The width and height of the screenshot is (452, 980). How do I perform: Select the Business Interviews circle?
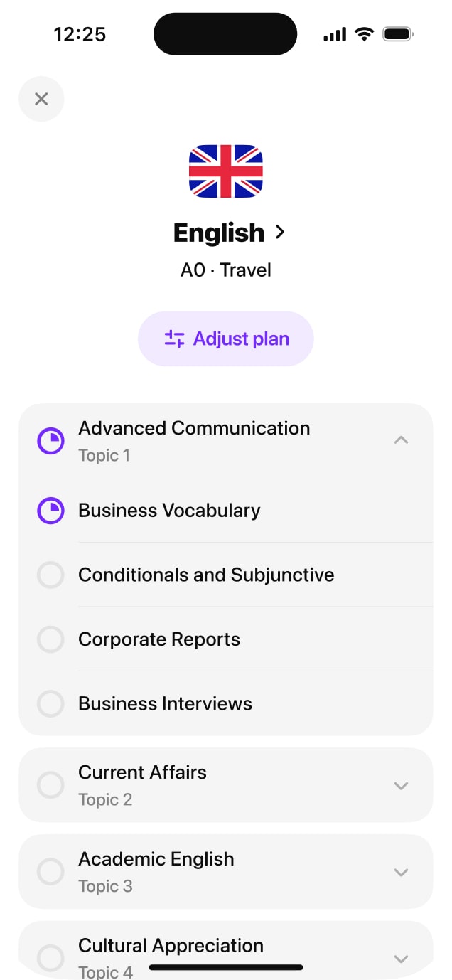pos(50,703)
